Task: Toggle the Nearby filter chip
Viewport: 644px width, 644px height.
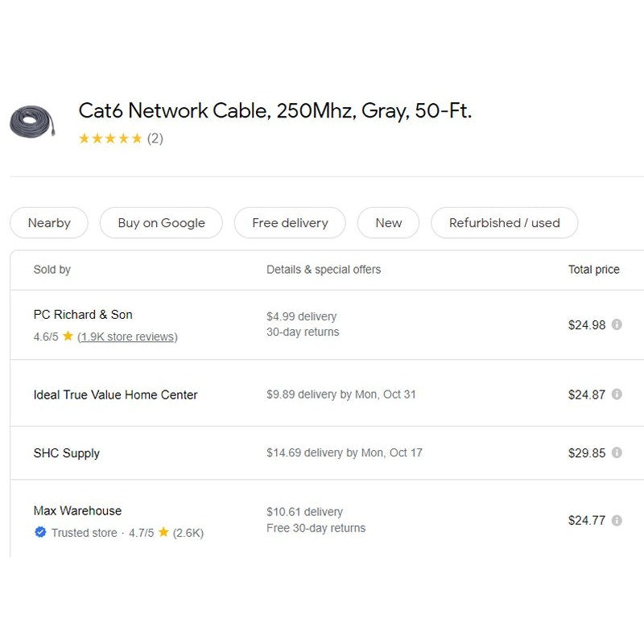Action: point(49,223)
